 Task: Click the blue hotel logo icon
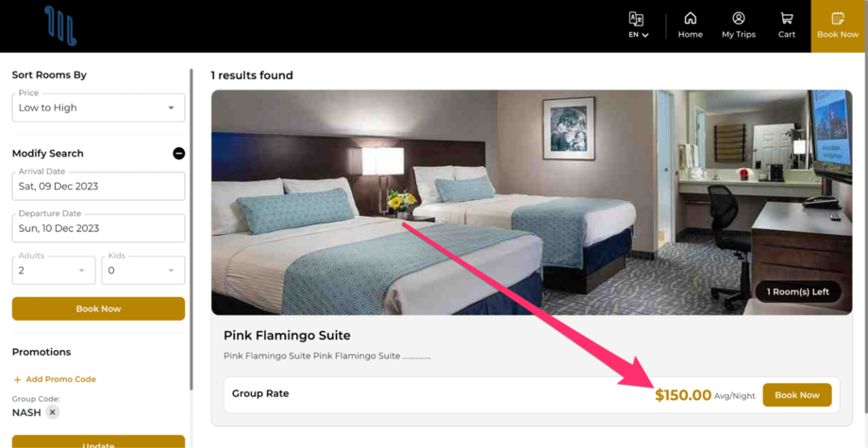pyautogui.click(x=60, y=25)
